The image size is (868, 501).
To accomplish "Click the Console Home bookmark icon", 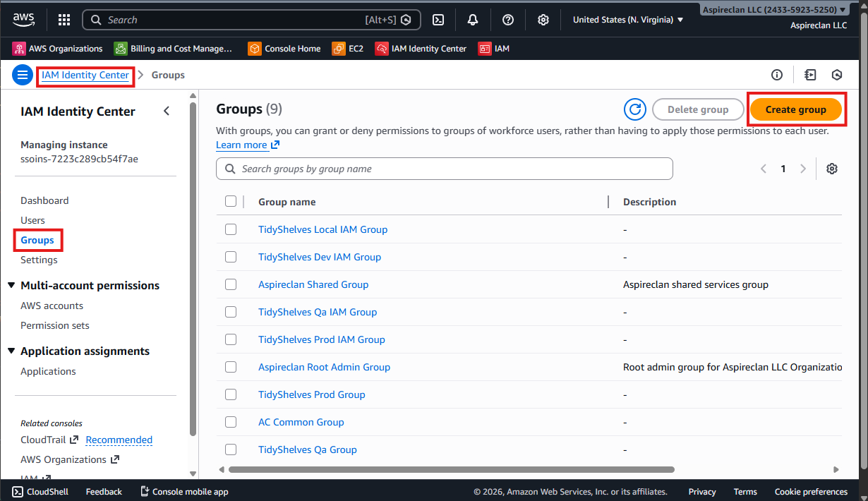I will click(x=255, y=49).
